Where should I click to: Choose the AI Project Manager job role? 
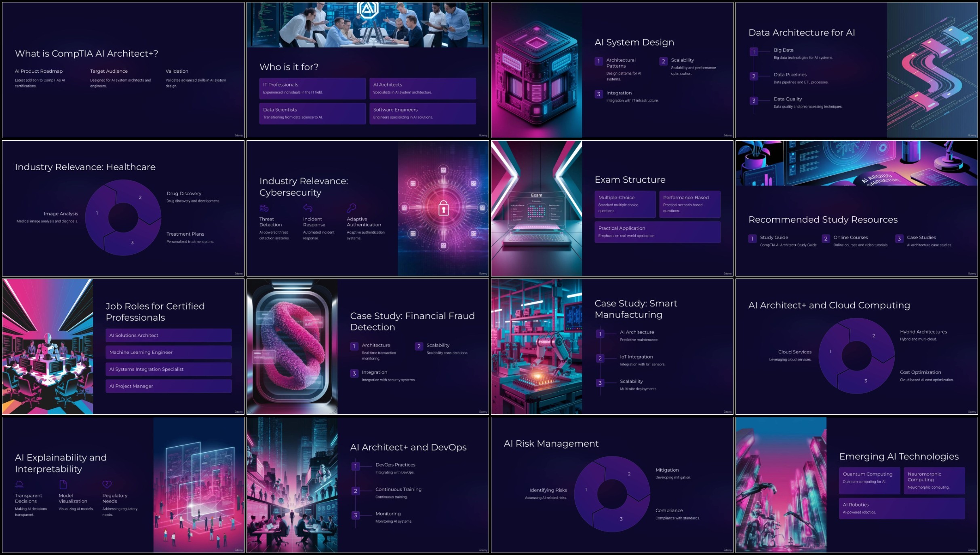(x=169, y=386)
